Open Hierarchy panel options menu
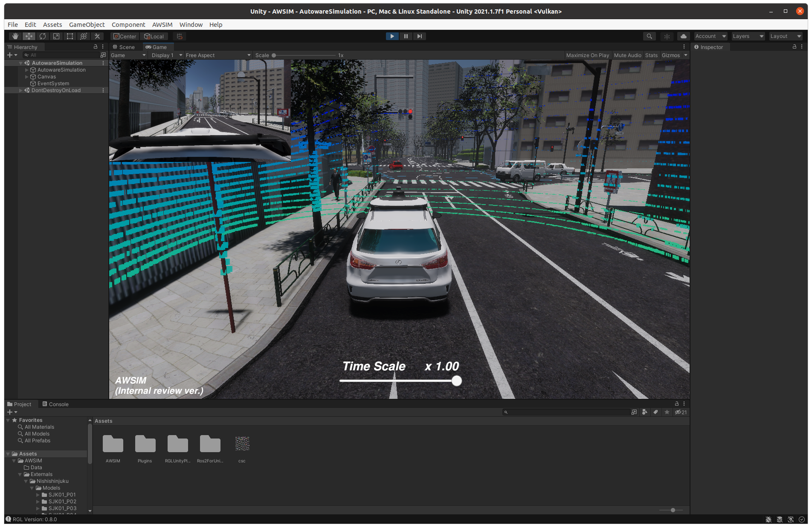The image size is (812, 528). (x=103, y=47)
